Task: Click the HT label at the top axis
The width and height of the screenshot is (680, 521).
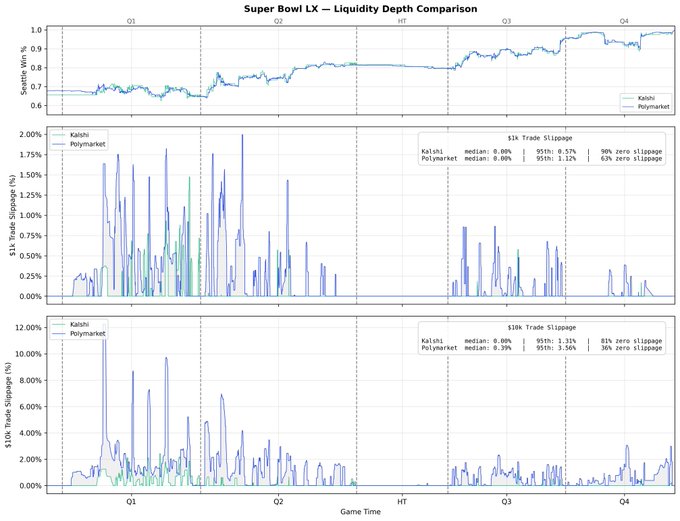Action: coord(402,20)
